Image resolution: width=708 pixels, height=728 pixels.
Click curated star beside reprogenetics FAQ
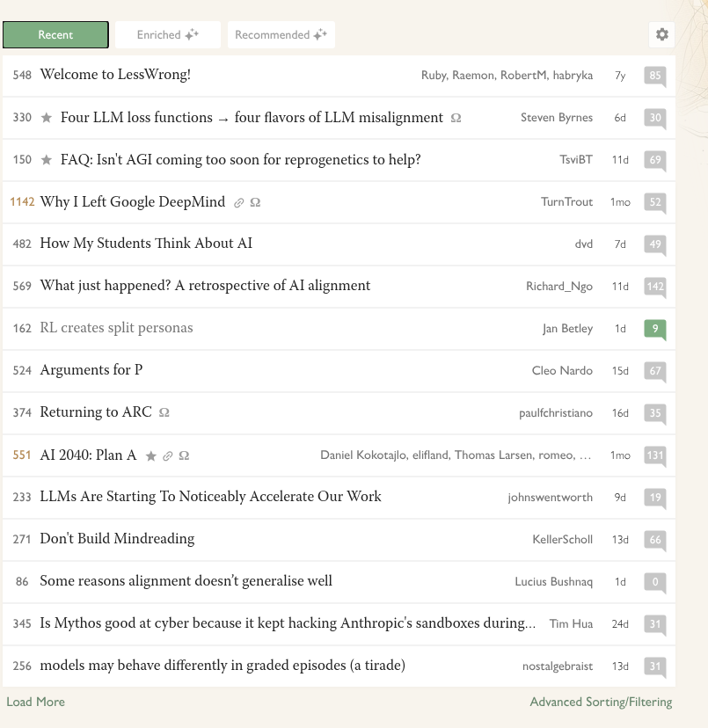47,160
